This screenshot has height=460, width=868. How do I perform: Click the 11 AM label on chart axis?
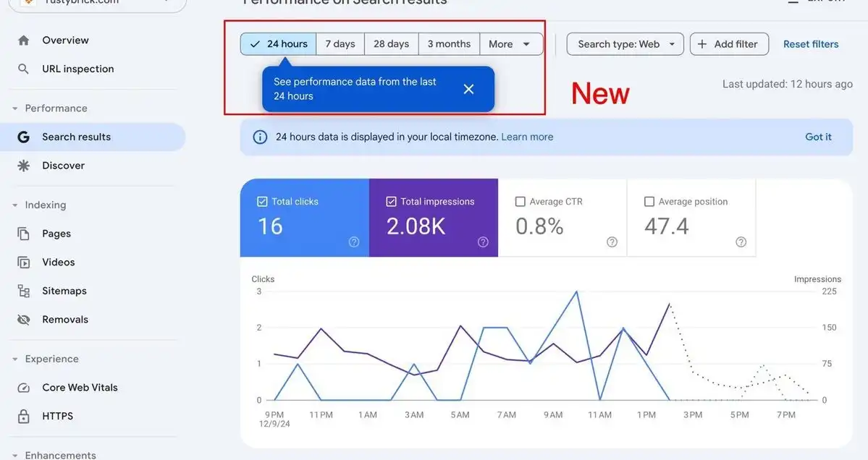[599, 414]
